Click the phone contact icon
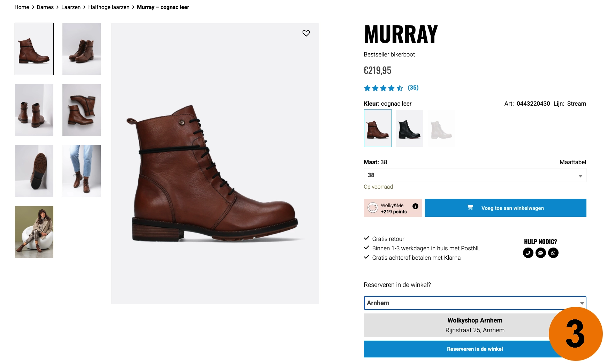The width and height of the screenshot is (607, 364). click(528, 253)
